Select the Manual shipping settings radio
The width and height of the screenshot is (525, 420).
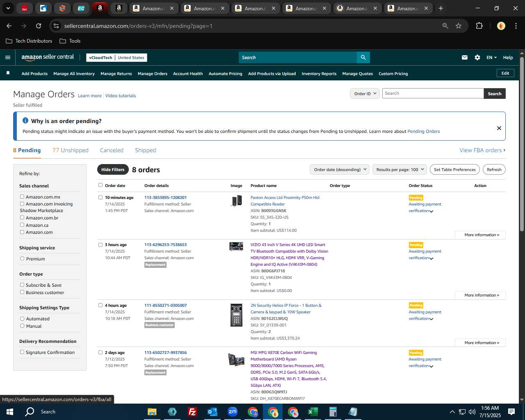(x=22, y=326)
